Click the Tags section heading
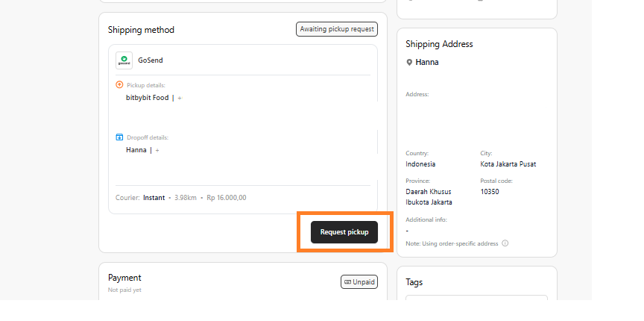Viewport: 644px width, 321px height. (x=414, y=282)
